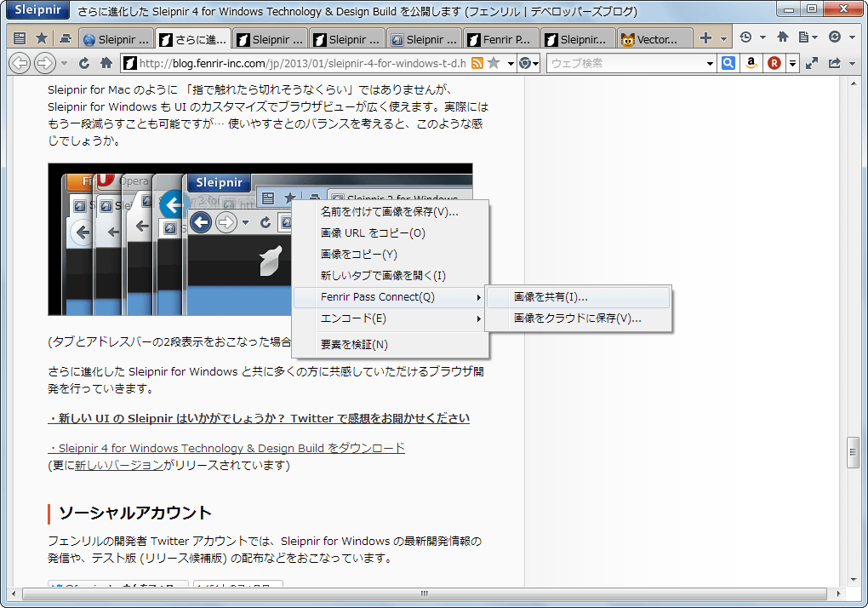Select '画像 URL をコピー(O)'
The height and width of the screenshot is (608, 868).
pos(390,233)
